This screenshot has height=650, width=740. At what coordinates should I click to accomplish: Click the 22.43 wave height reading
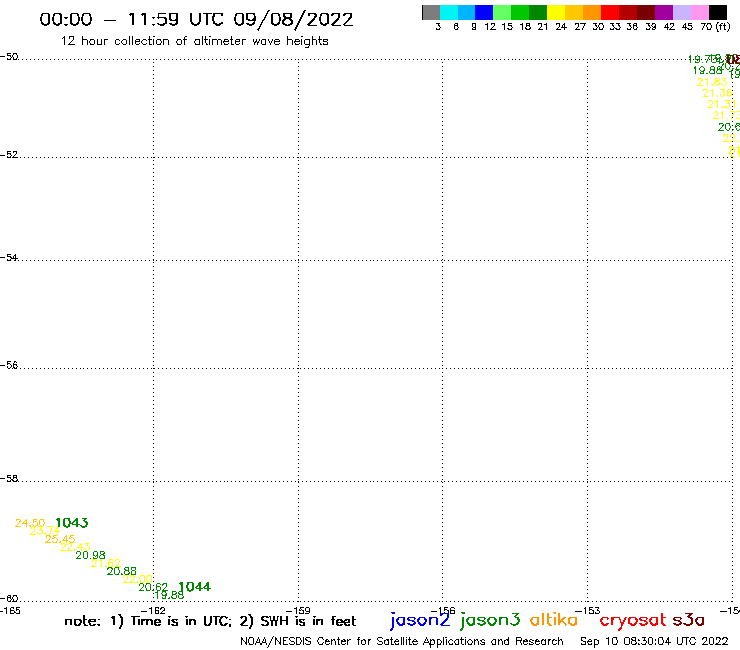coord(75,547)
